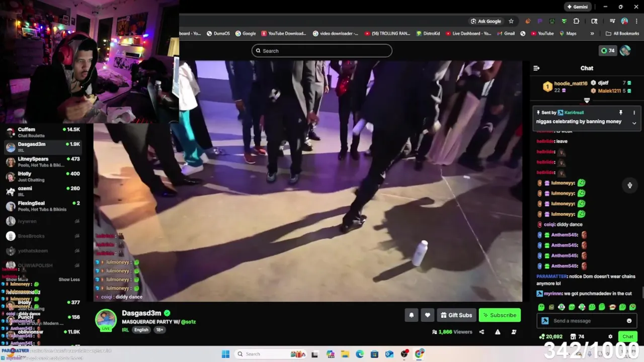Open the Maps bookmark
The height and width of the screenshot is (362, 644).
[x=568, y=34]
